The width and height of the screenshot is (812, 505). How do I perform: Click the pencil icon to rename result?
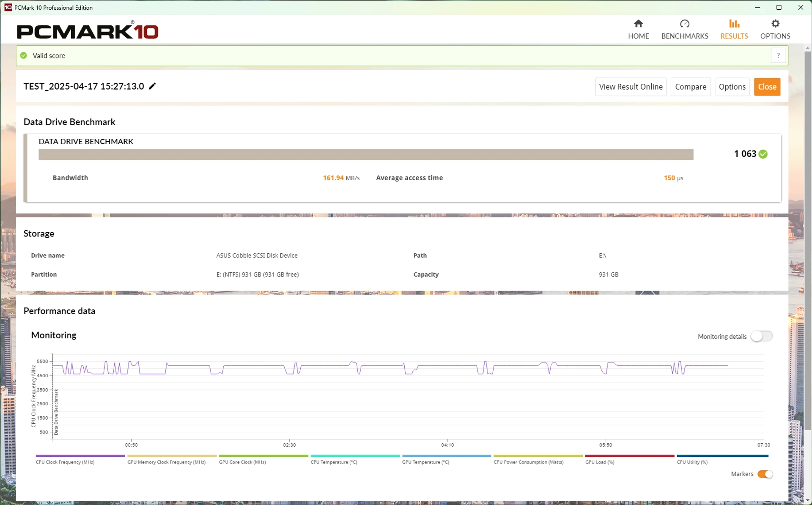[x=152, y=86]
